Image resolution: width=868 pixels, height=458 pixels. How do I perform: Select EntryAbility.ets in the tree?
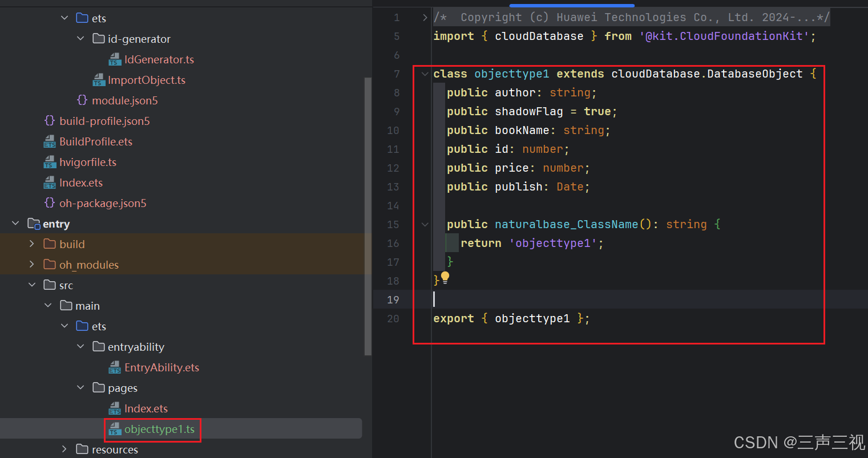162,367
